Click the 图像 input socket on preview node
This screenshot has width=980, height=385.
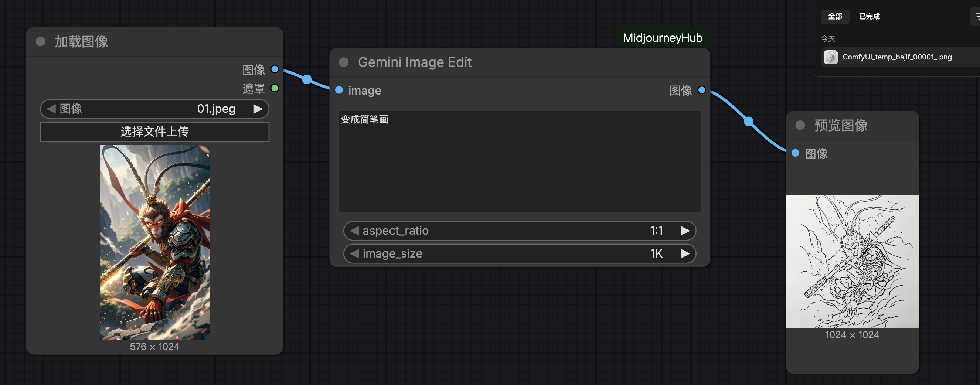click(796, 153)
